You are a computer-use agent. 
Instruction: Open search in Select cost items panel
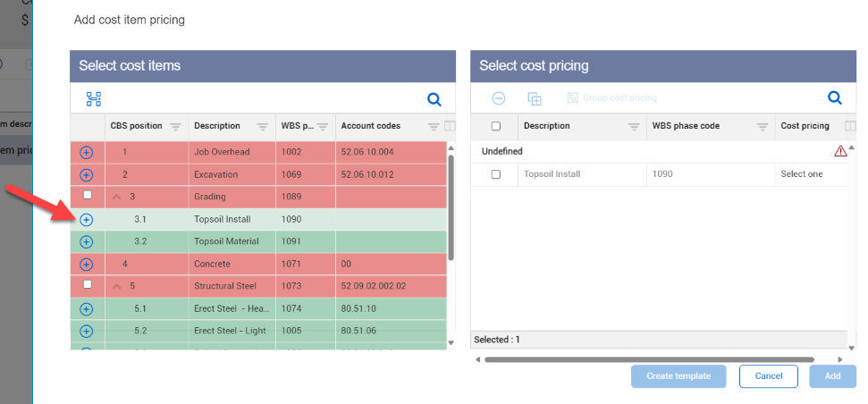point(434,99)
